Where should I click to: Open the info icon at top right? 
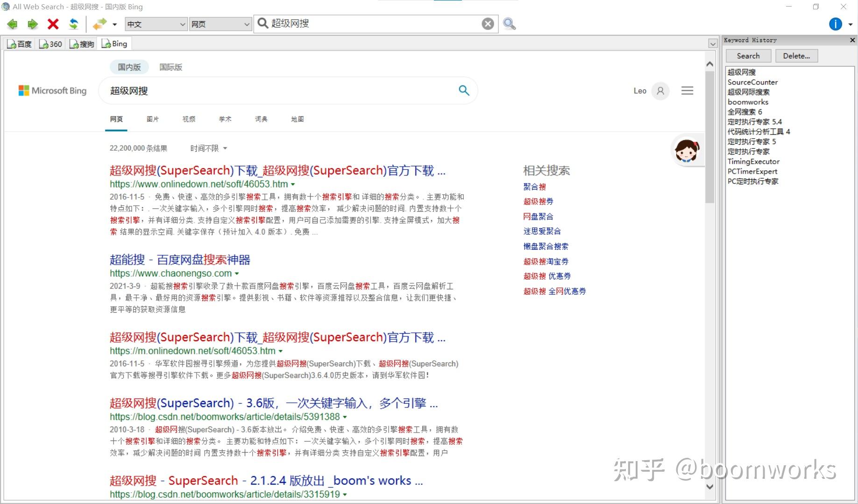tap(835, 24)
